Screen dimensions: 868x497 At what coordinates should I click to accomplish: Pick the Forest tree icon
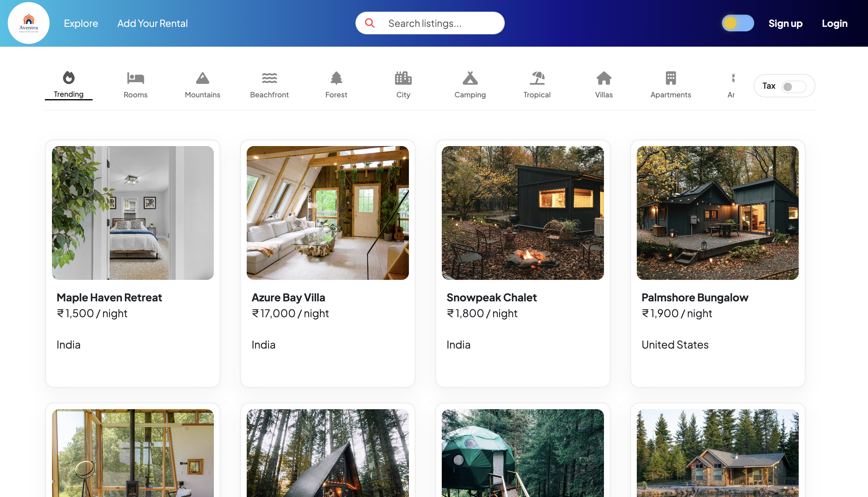coord(336,78)
